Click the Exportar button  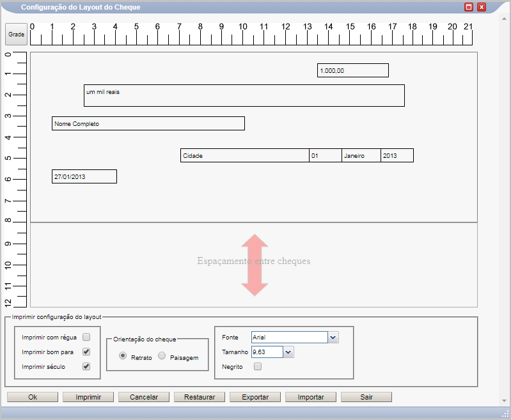255,397
